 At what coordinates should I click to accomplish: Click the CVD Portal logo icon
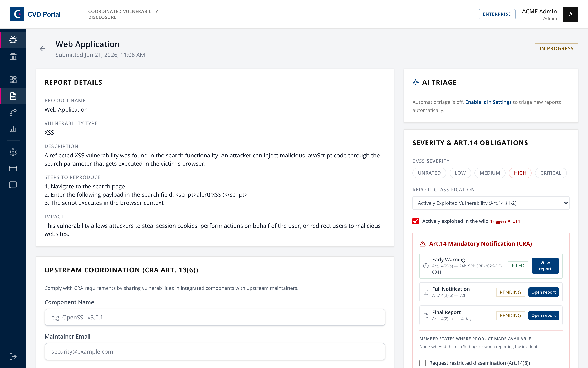tap(17, 14)
